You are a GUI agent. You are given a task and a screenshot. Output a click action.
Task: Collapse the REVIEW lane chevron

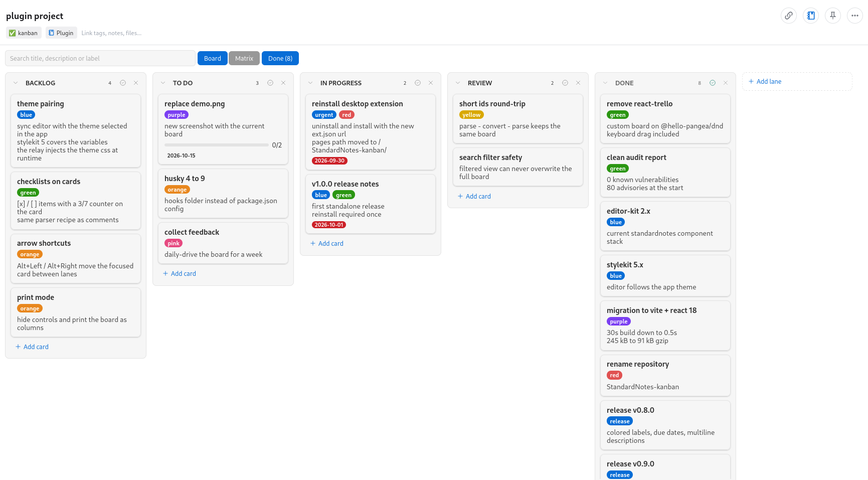(458, 83)
